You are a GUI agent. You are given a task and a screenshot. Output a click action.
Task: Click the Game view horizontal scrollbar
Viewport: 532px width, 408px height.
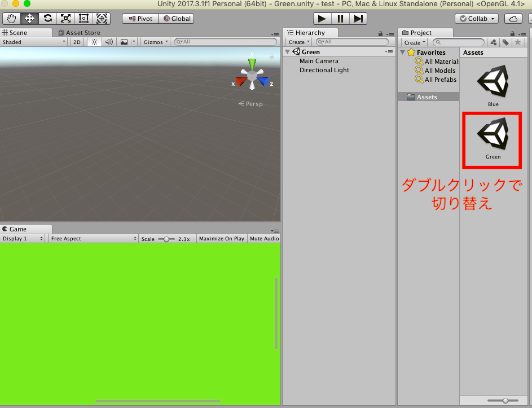(x=158, y=401)
